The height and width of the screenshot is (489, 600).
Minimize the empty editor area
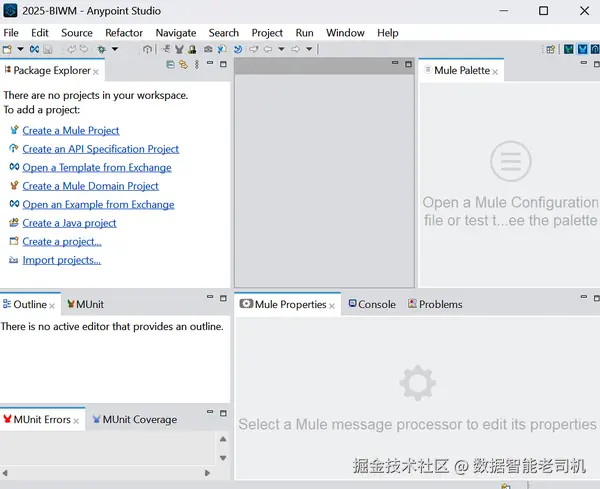(395, 63)
